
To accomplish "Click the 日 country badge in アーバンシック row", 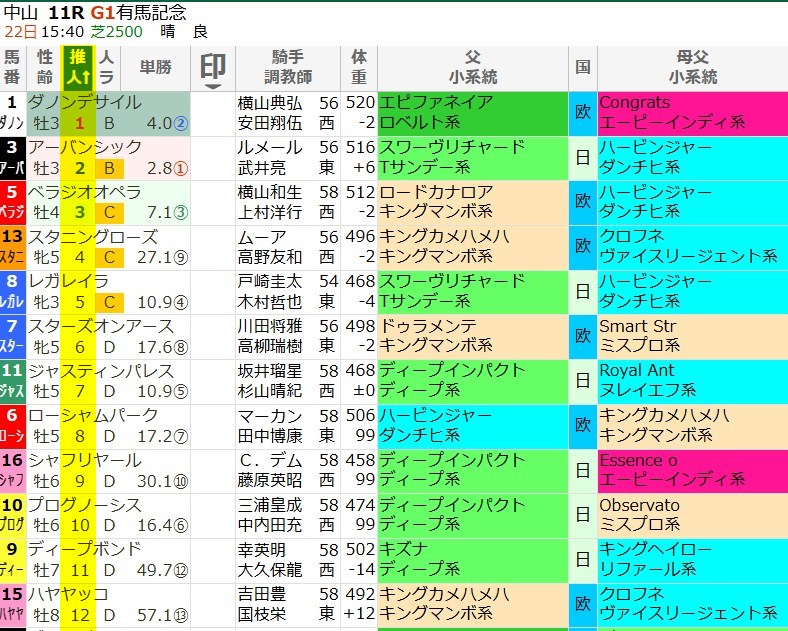I will [x=582, y=157].
